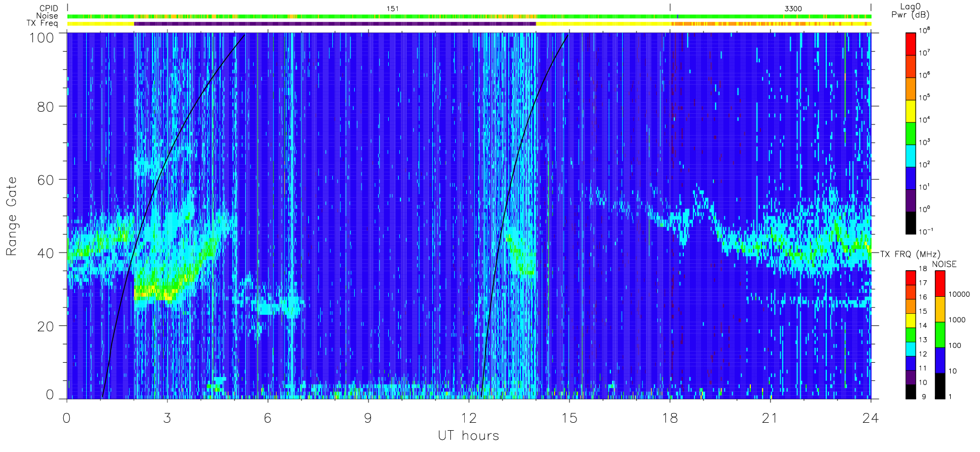Pick the green segment of the Lag0 power colorbar

coord(910,133)
